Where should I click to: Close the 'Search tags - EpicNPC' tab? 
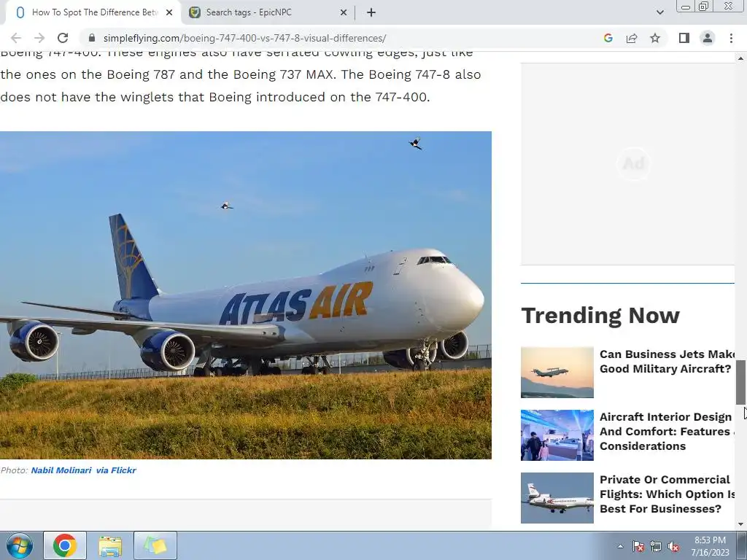tap(344, 12)
